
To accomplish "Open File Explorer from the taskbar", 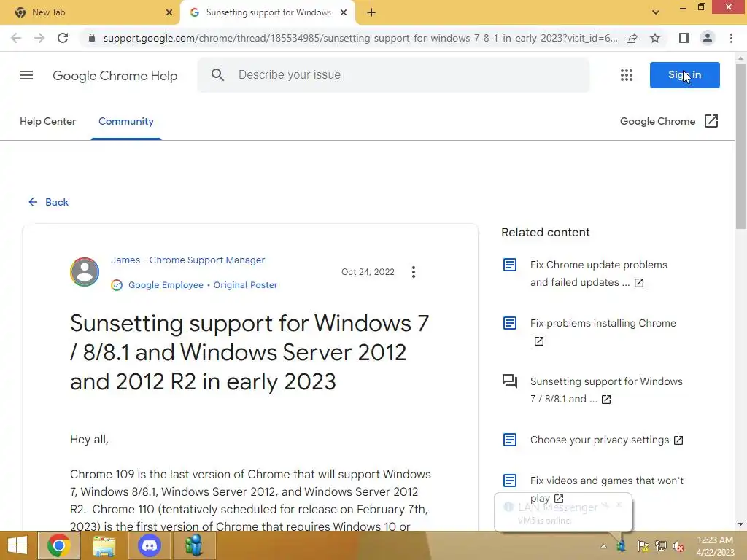I will pos(104,545).
